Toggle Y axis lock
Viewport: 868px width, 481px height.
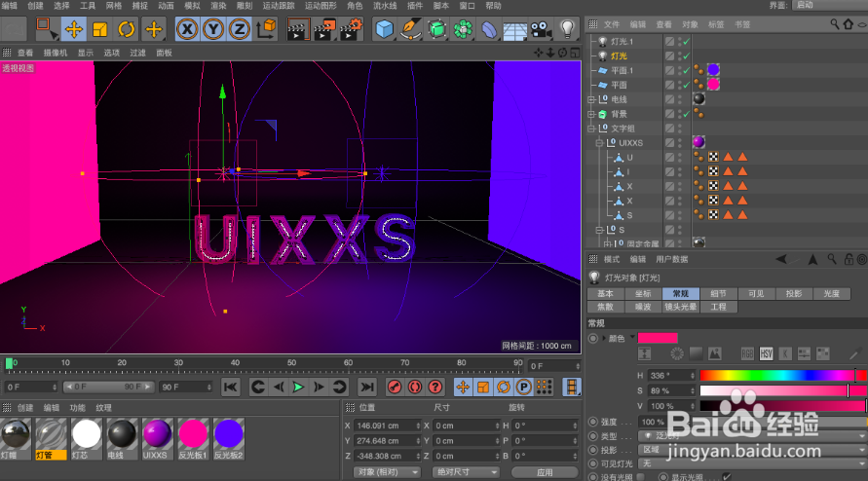tap(213, 29)
